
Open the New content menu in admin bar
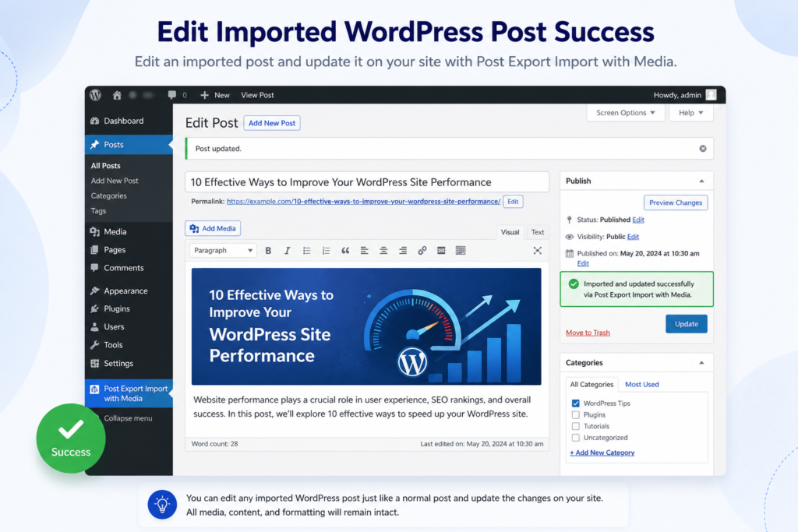click(x=215, y=95)
